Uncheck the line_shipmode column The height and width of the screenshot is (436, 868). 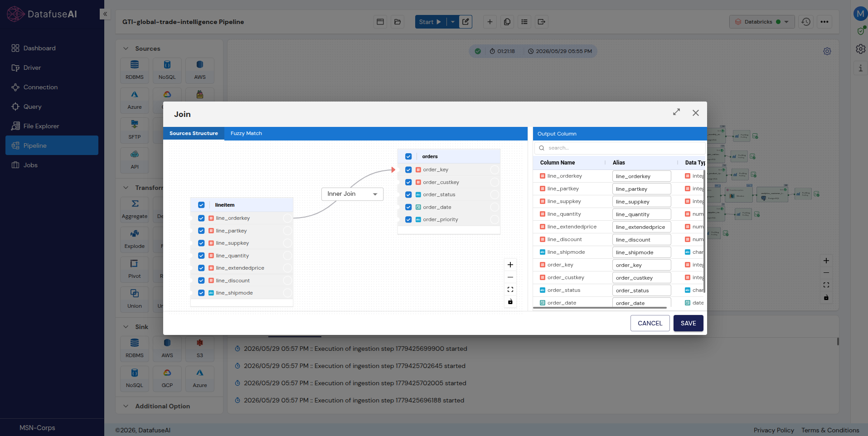[x=201, y=293]
